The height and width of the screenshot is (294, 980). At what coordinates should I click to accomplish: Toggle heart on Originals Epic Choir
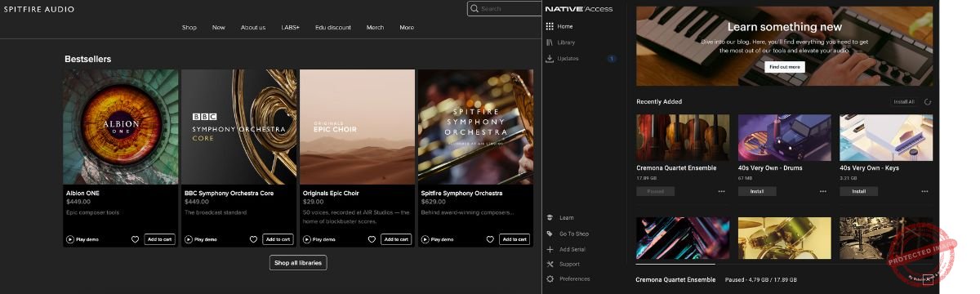pos(372,239)
